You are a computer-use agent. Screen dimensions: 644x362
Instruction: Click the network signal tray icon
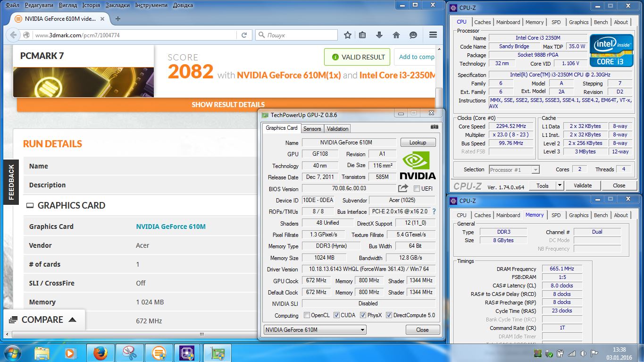571,353
